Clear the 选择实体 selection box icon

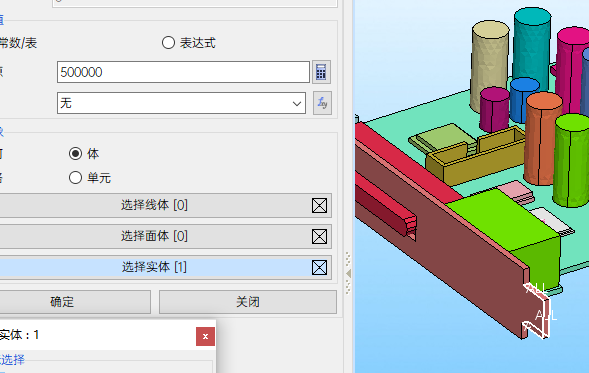pyautogui.click(x=319, y=267)
